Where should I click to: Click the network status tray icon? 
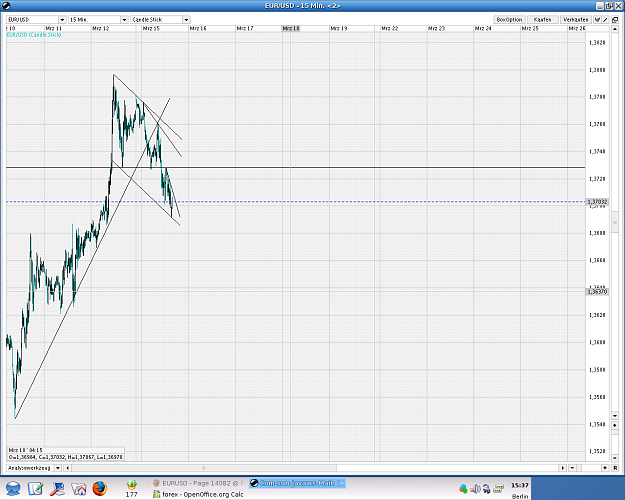coord(499,489)
